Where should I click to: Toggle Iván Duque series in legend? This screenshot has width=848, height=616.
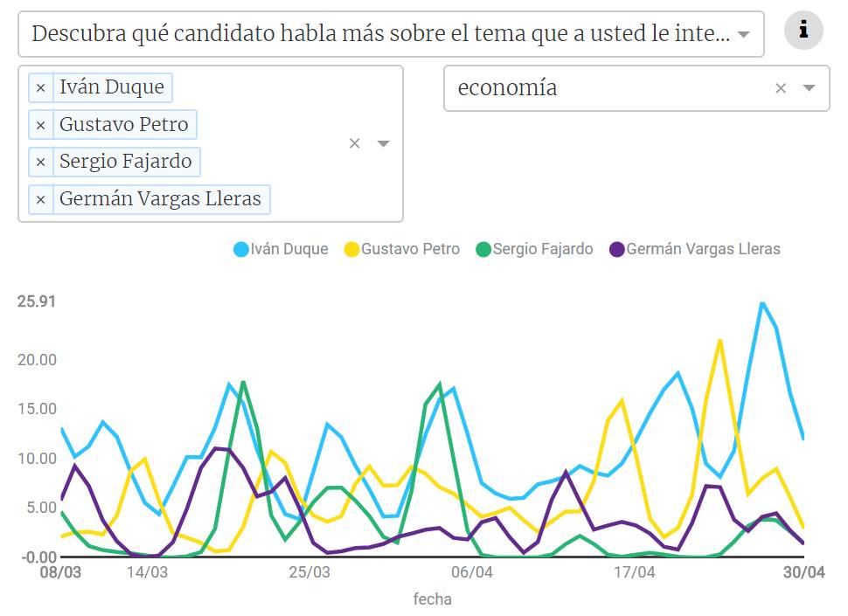click(288, 249)
